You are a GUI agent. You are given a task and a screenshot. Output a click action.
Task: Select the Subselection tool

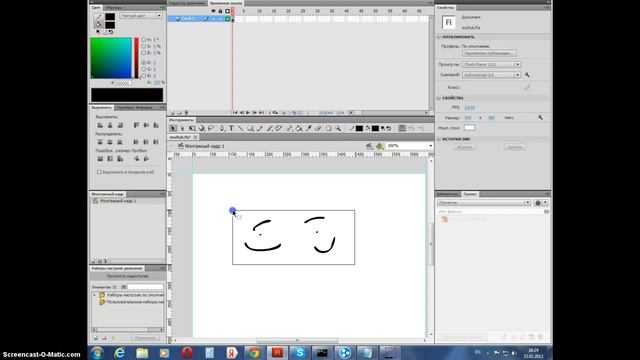[182, 128]
